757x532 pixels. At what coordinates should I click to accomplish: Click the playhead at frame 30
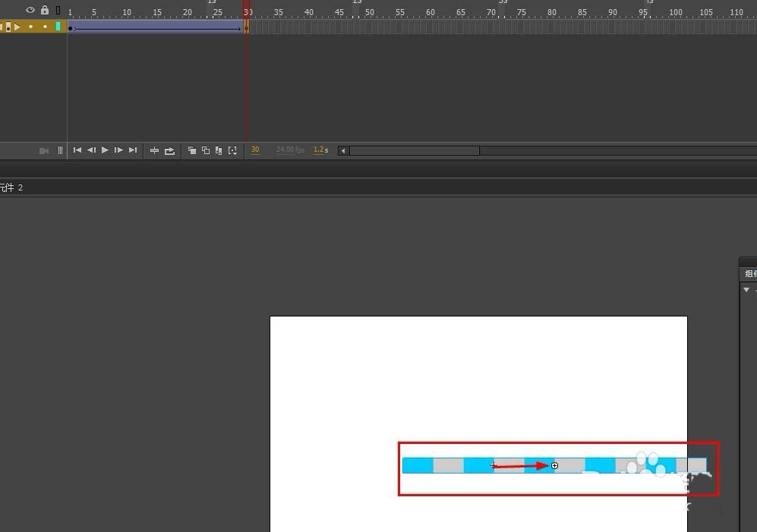click(x=247, y=11)
